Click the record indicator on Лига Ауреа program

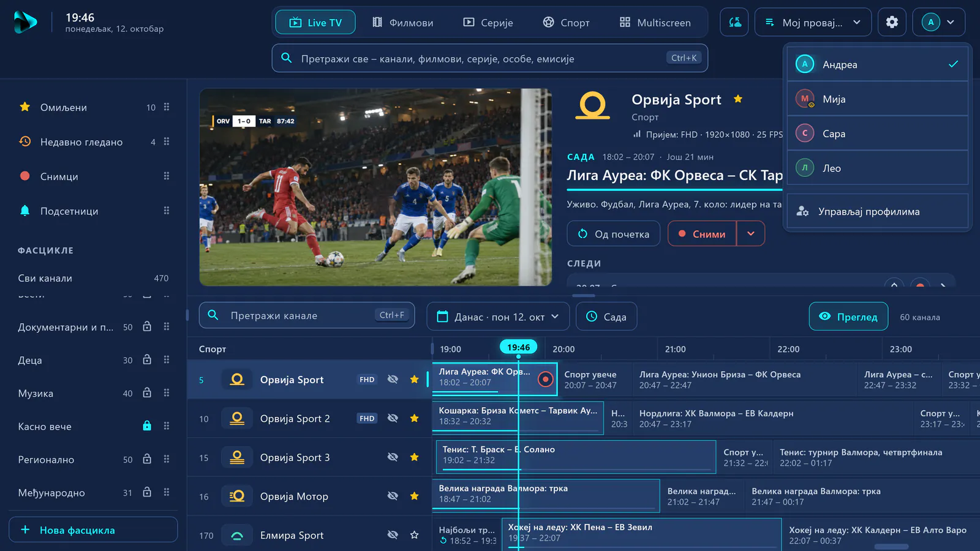coord(545,379)
